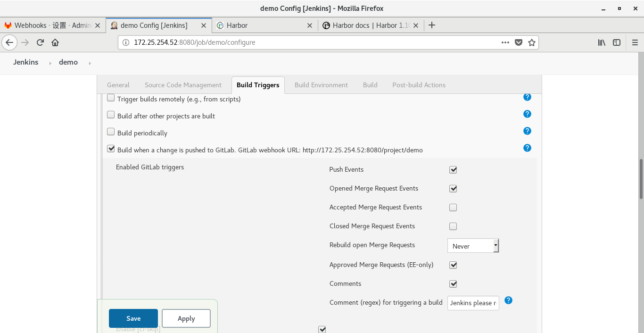Close the demo Config Jenkins tab
The image size is (644, 333).
pos(204,25)
